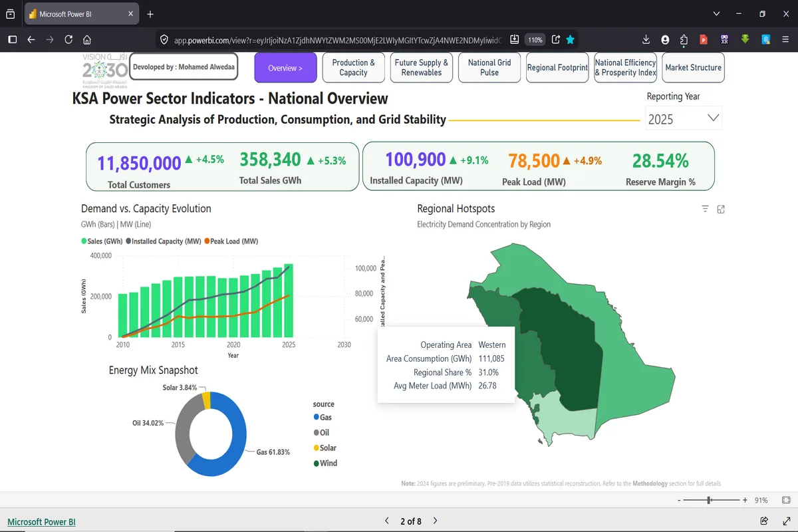
Task: Toggle the browser sidebar panel icon
Action: pyautogui.click(x=12, y=40)
